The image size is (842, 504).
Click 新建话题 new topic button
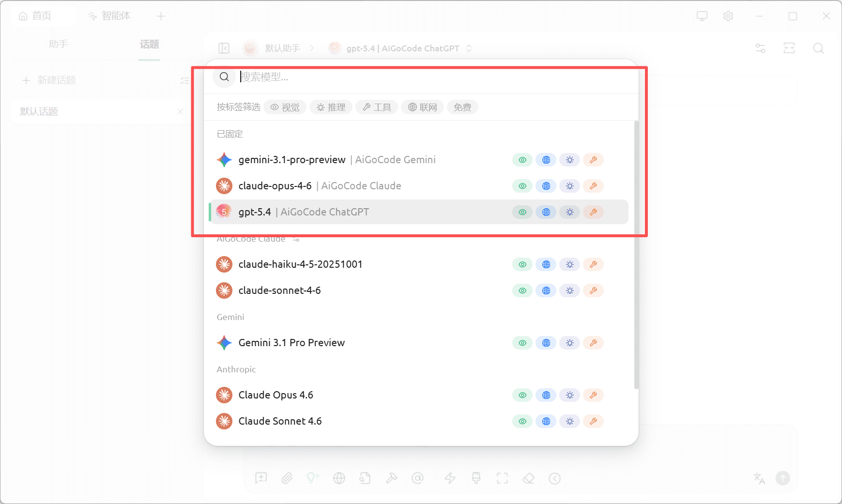coord(49,80)
